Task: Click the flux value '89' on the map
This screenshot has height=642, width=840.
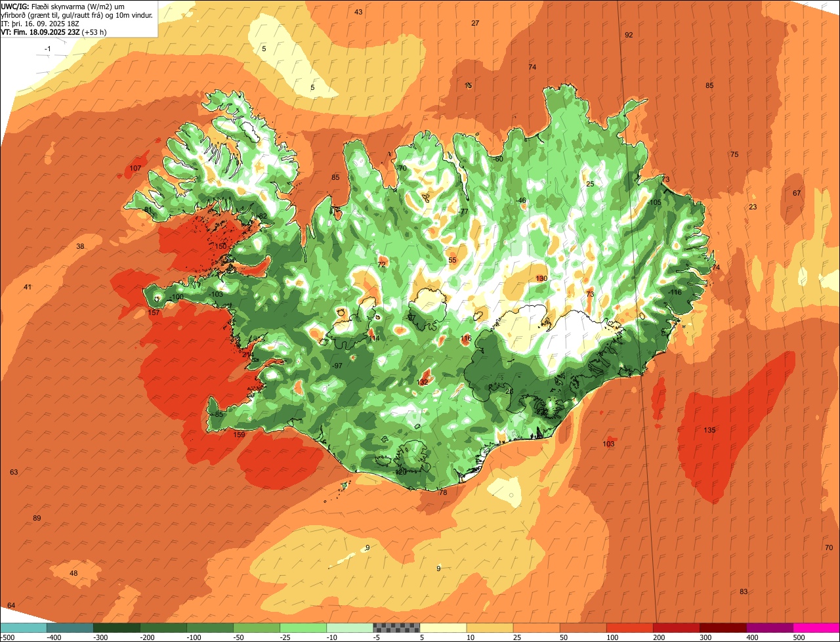Action: (x=37, y=518)
